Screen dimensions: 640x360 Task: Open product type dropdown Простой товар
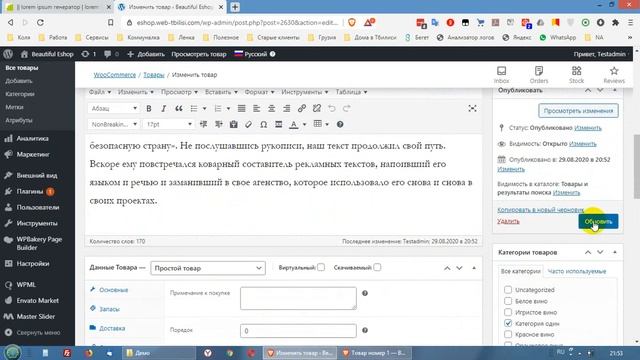tap(208, 268)
